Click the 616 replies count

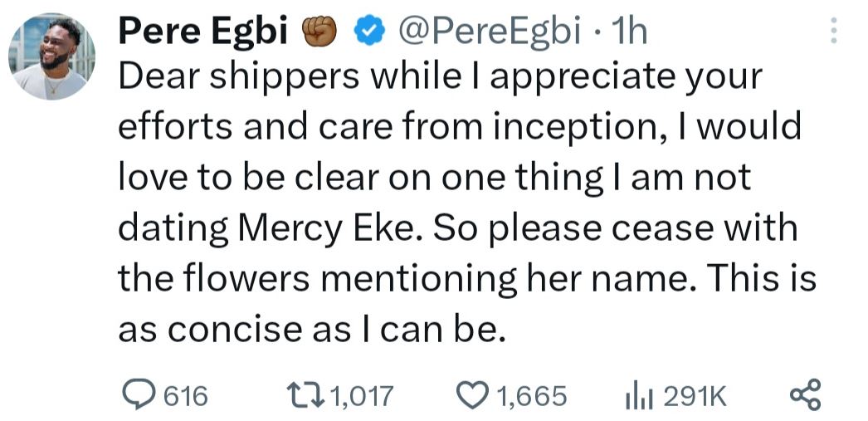click(183, 396)
